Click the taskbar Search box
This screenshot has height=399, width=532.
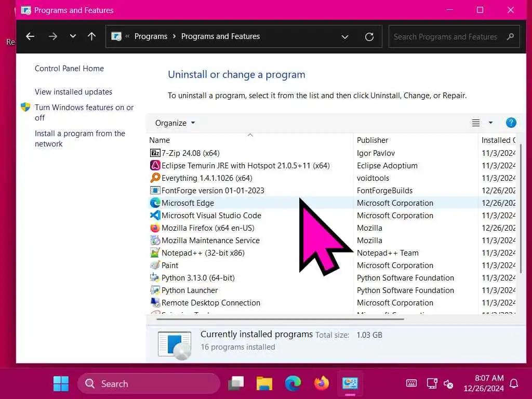pos(149,384)
